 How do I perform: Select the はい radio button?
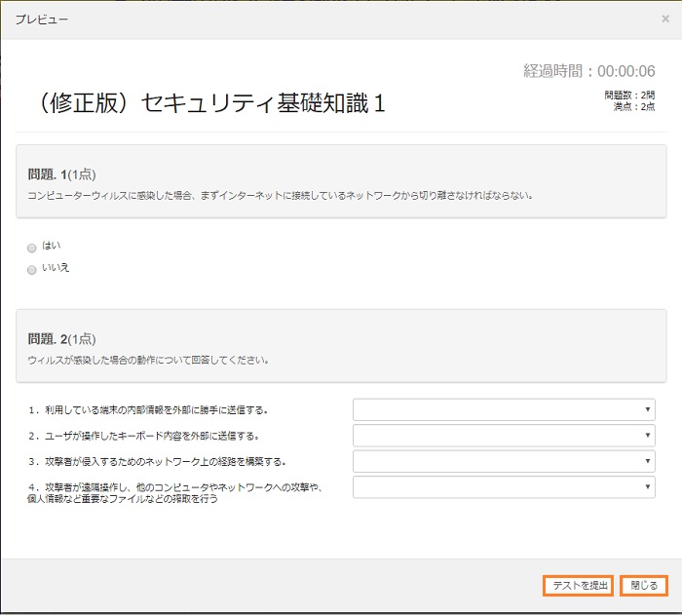[x=32, y=248]
